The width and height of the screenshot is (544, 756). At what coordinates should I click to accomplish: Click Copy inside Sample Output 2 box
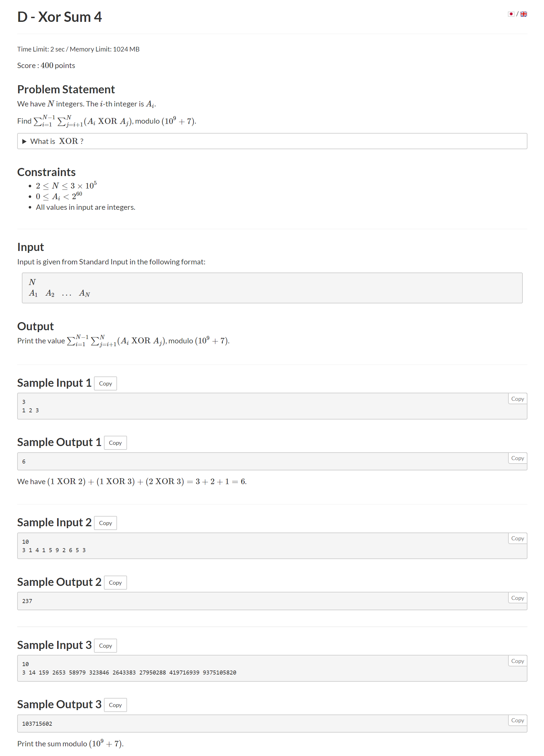click(x=517, y=598)
